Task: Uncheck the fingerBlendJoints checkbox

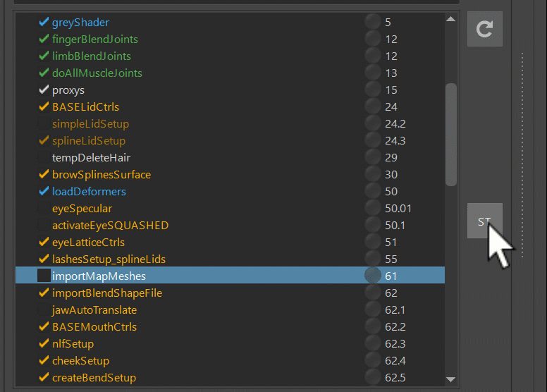Action: 44,39
